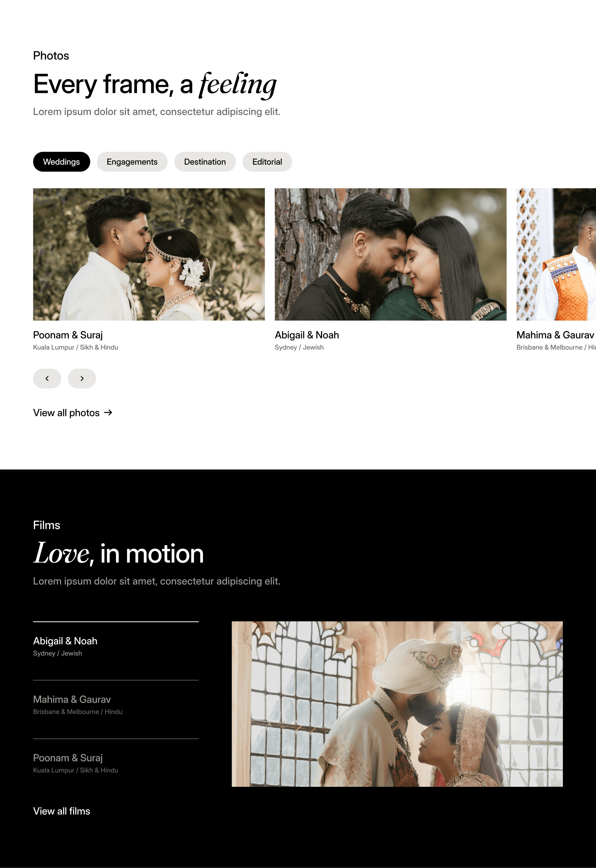Click the previous carousel arrow button
This screenshot has width=596, height=868.
47,378
